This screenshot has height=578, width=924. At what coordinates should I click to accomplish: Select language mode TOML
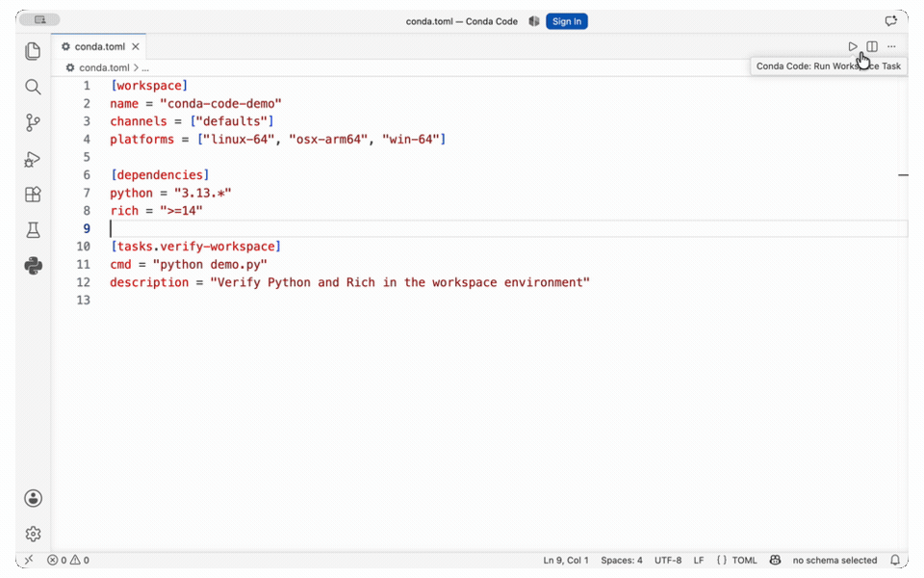(x=736, y=561)
